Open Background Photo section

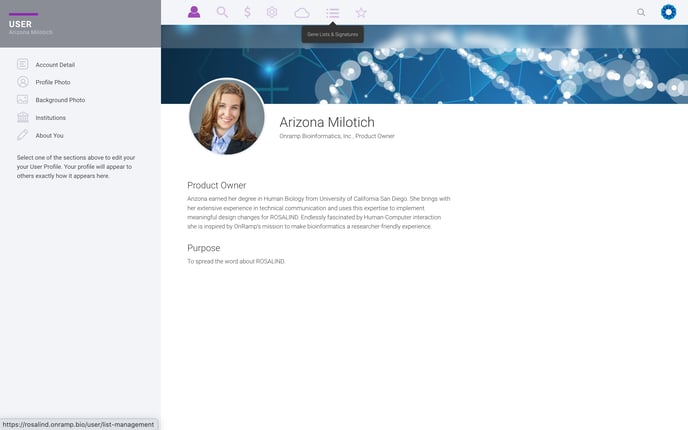(x=60, y=100)
